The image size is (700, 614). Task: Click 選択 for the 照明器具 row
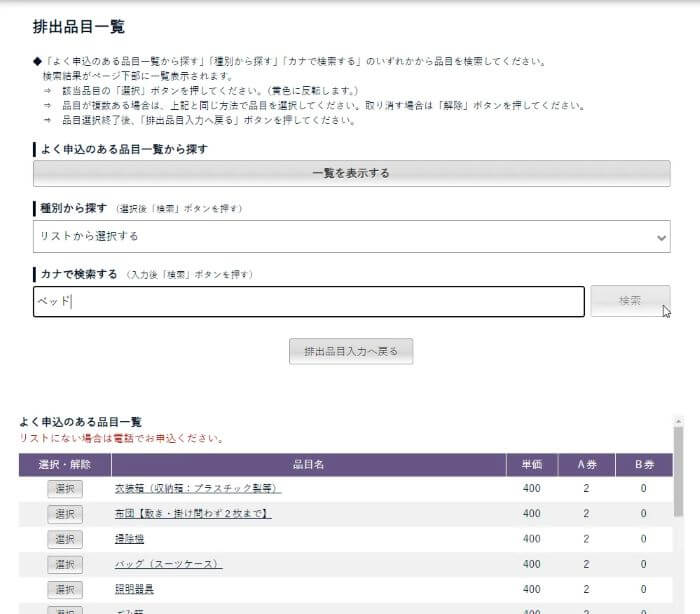coord(65,589)
